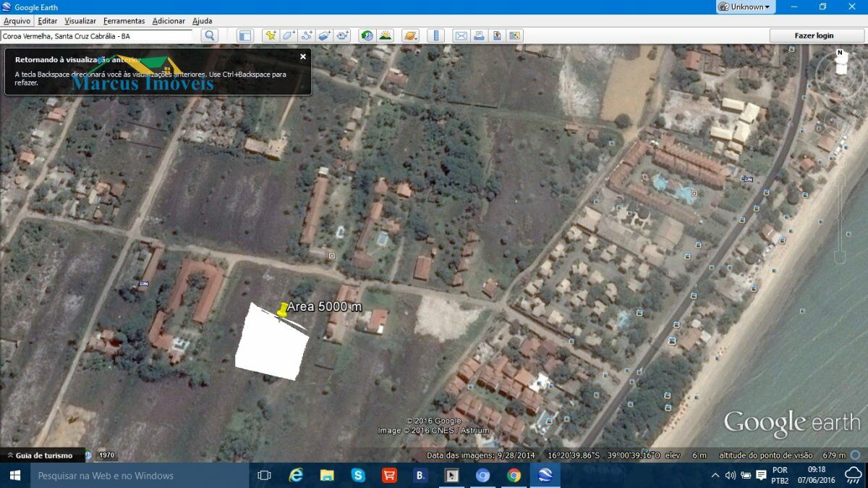868x488 pixels.
Task: Toggle historical imagery clock
Action: tap(367, 35)
